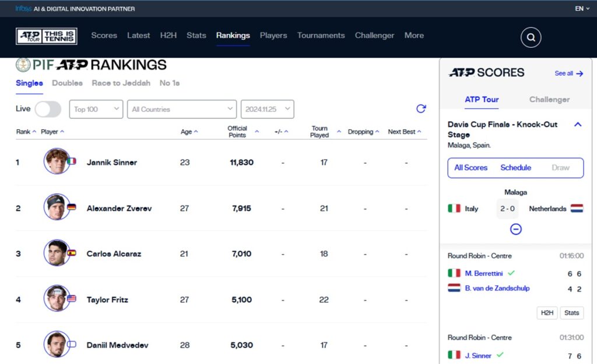597x364 pixels.
Task: Collapse the Davis Cup Finals section chevron
Action: pos(578,125)
